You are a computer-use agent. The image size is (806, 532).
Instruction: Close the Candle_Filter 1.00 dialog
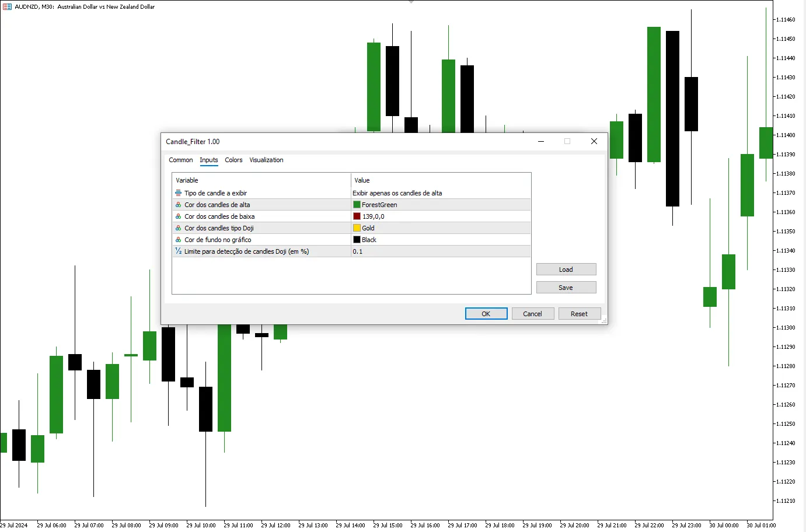[594, 141]
